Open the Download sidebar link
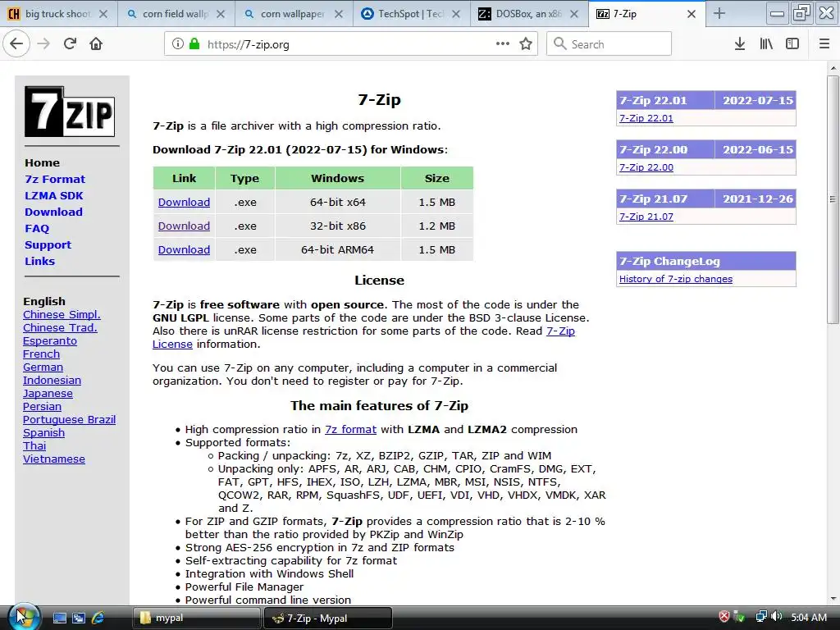This screenshot has height=630, width=840. point(53,212)
